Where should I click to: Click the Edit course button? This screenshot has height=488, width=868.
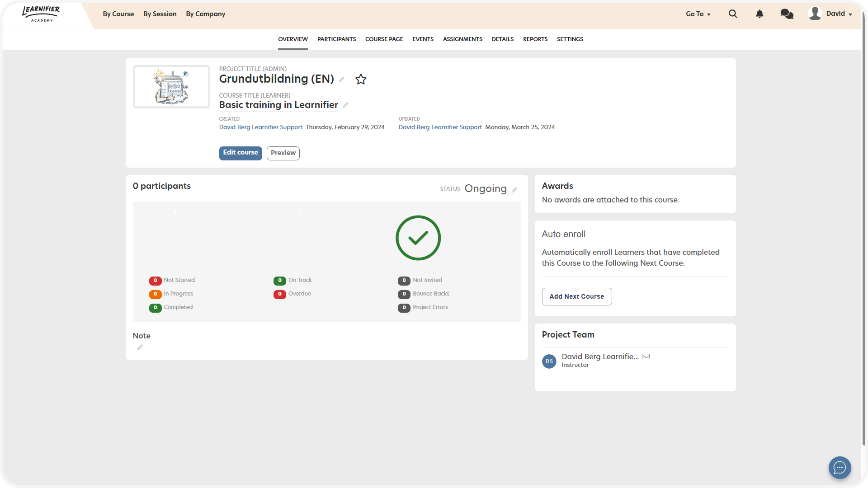point(241,153)
